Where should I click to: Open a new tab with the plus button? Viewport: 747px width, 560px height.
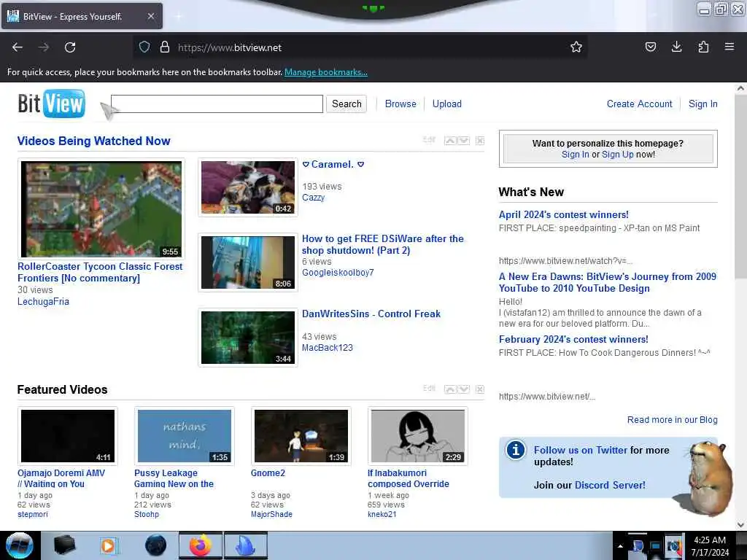(x=178, y=16)
